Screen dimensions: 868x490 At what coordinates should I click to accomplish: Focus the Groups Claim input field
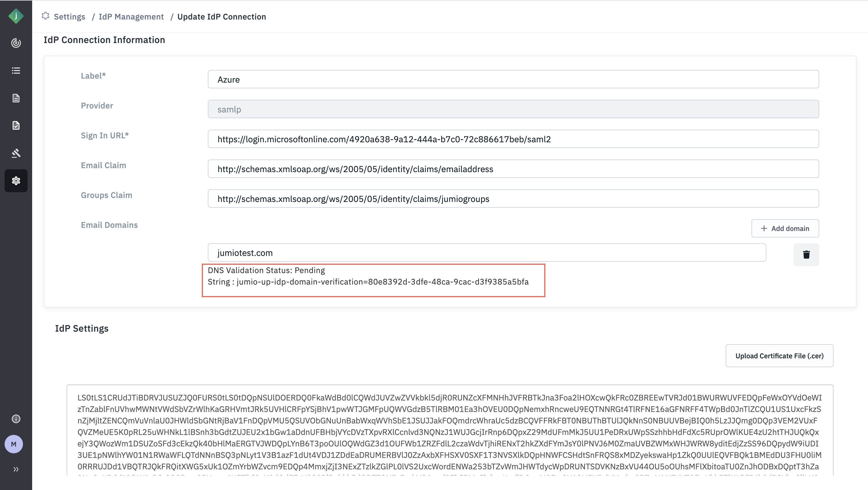pos(513,199)
